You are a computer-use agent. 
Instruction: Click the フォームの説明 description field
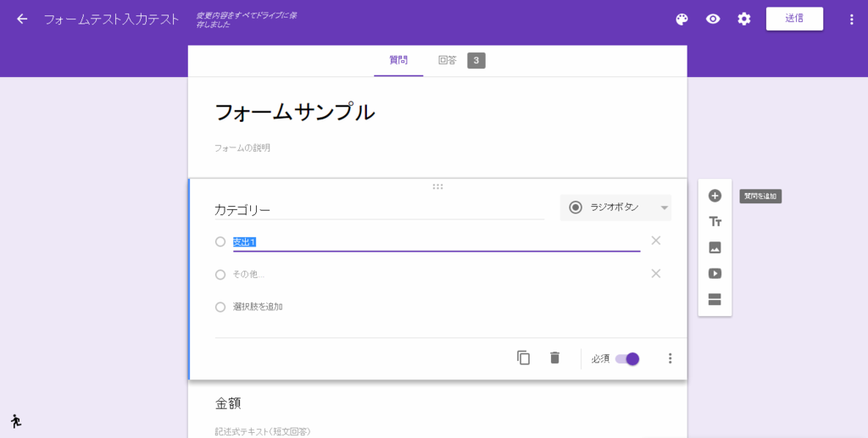click(x=242, y=147)
